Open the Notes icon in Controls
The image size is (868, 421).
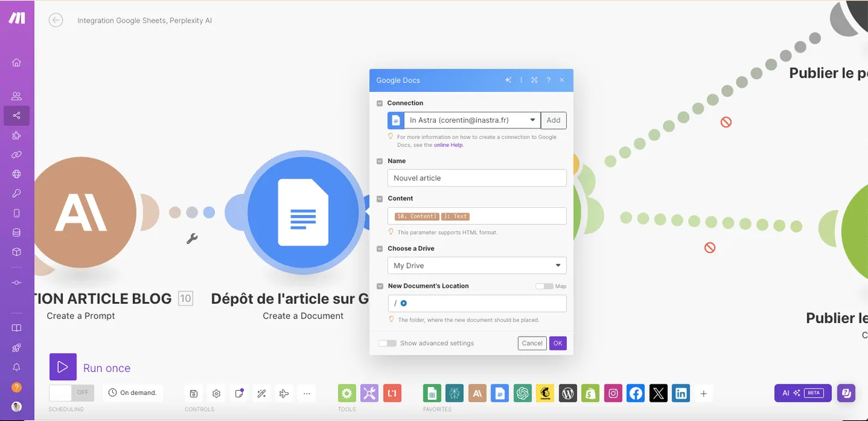(x=239, y=393)
